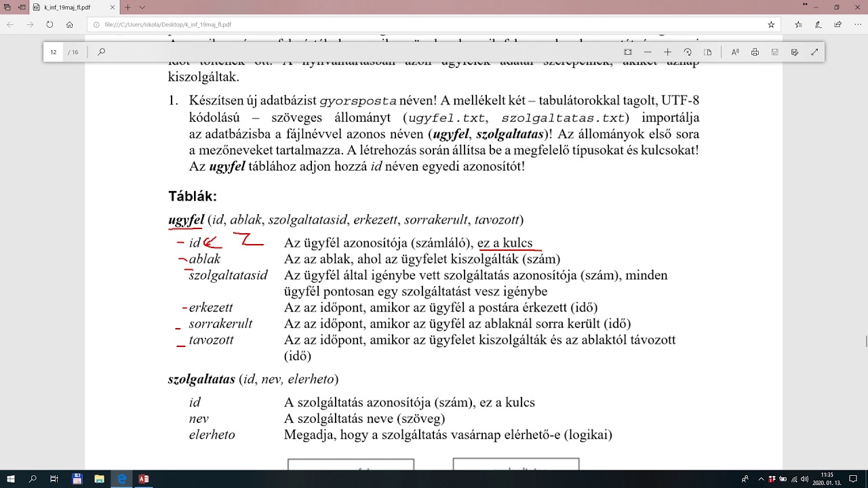
Task: Save the PDF document
Action: (x=774, y=52)
